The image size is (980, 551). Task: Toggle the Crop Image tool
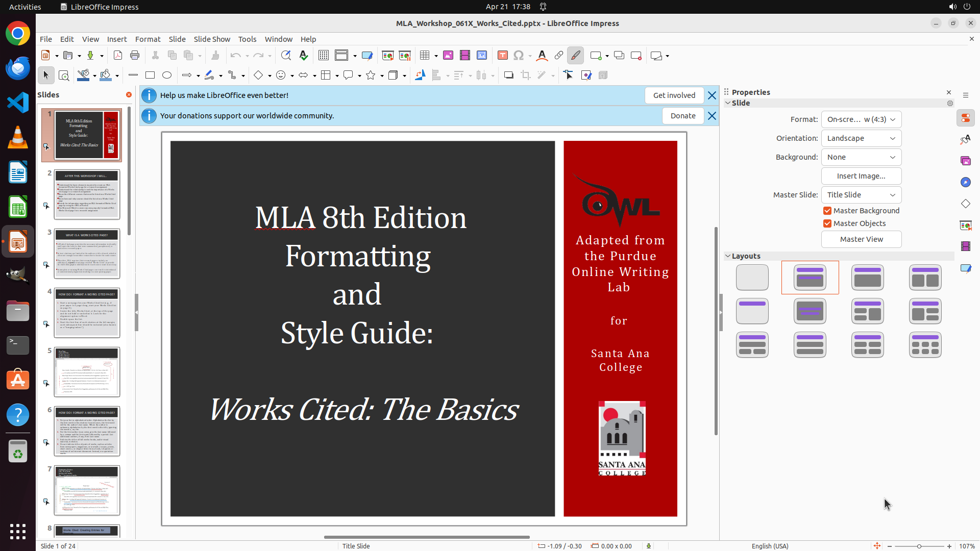tap(526, 75)
